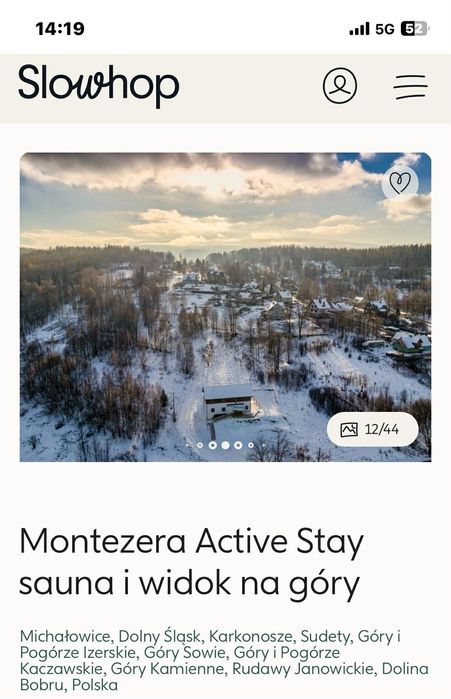Select carousel dot left of the filled one
Image resolution: width=451 pixels, height=699 pixels.
click(x=213, y=445)
